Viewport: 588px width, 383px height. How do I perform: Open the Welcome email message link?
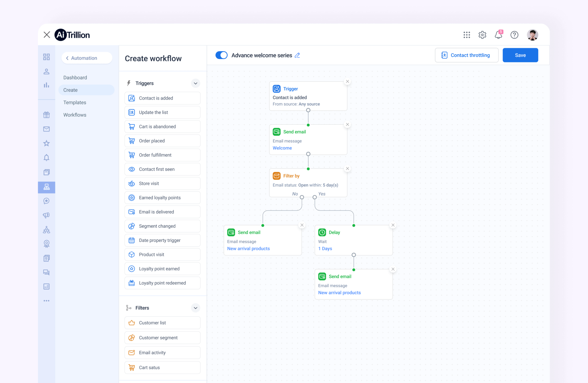point(282,148)
